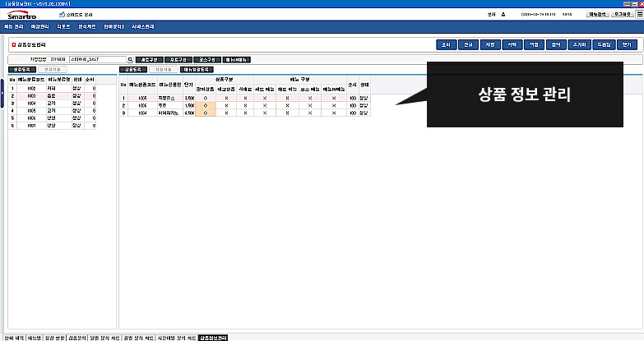
Task: Click the greyed-out 분류삭제 button
Action: (53, 70)
